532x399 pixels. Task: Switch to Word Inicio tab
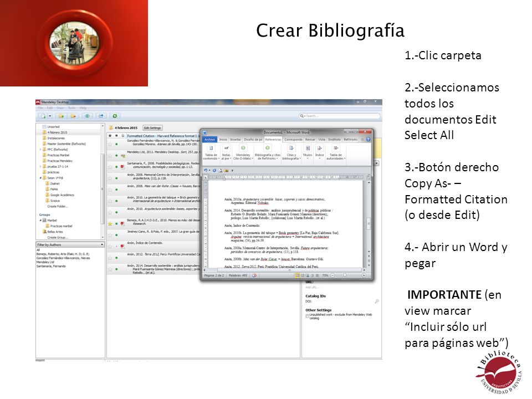(x=223, y=140)
